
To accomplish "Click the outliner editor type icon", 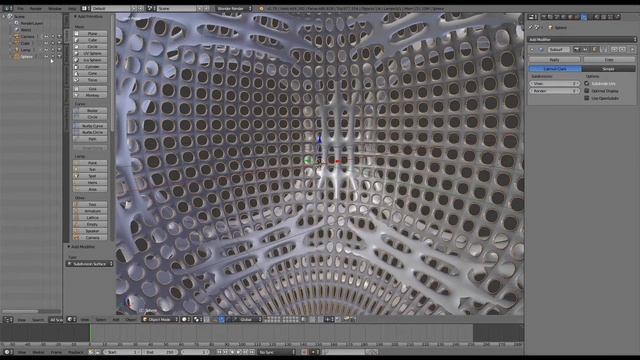I will coord(7,320).
